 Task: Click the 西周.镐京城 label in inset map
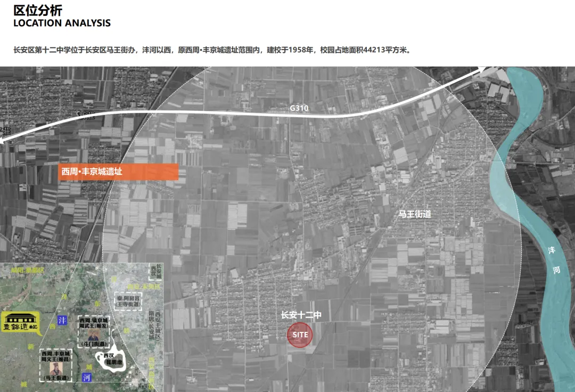pos(94,320)
